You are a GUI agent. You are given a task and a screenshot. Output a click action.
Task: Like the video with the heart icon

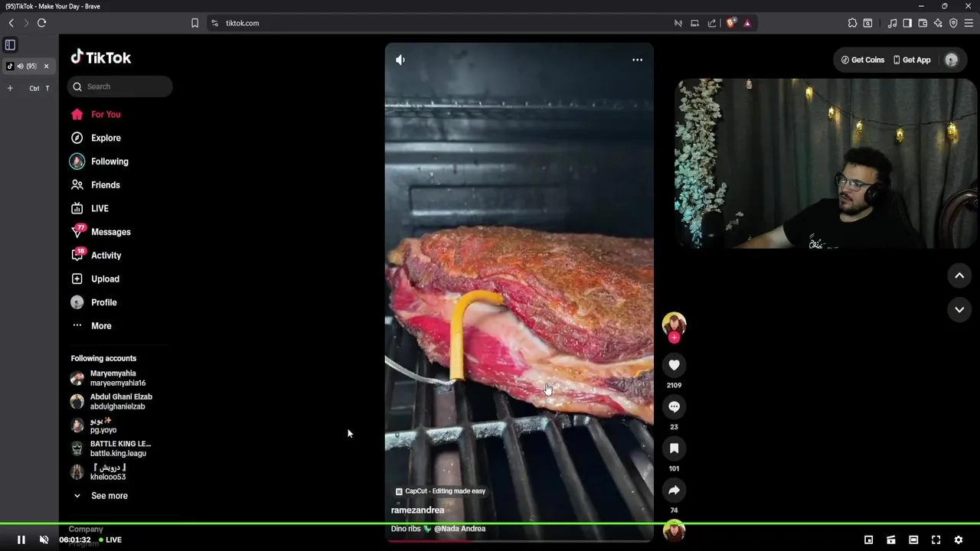(674, 365)
